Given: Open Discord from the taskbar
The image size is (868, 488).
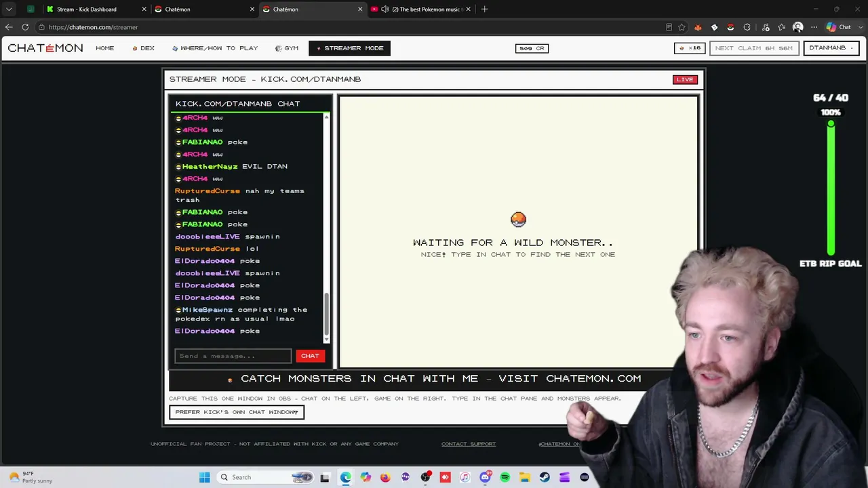Looking at the screenshot, I should click(485, 477).
